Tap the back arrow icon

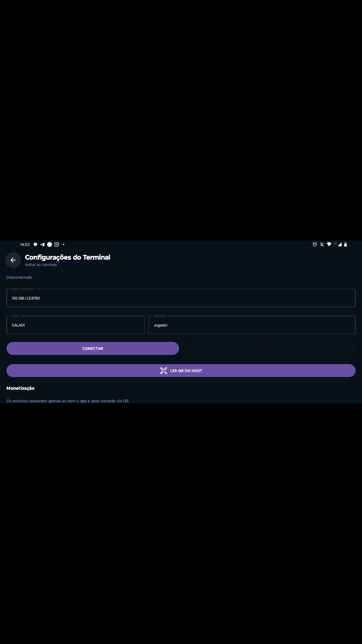13,260
